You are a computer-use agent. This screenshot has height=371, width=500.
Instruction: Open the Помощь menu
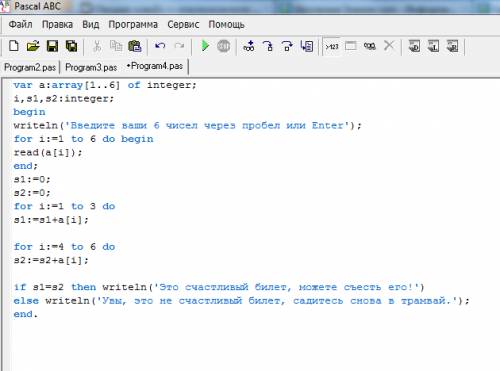click(227, 24)
